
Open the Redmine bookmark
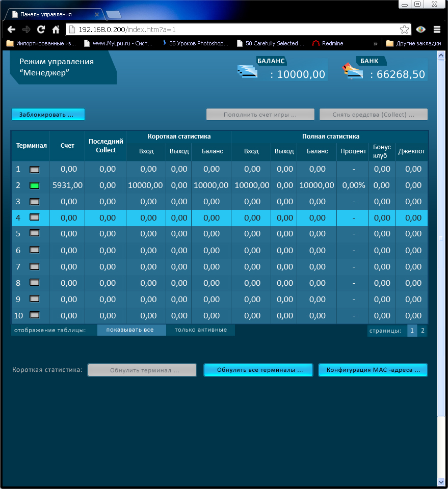(328, 43)
